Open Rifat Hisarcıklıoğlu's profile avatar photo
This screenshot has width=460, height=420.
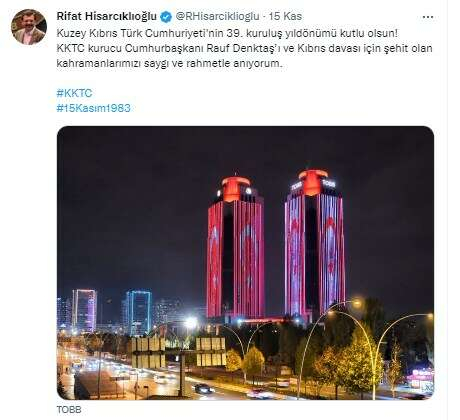29,27
